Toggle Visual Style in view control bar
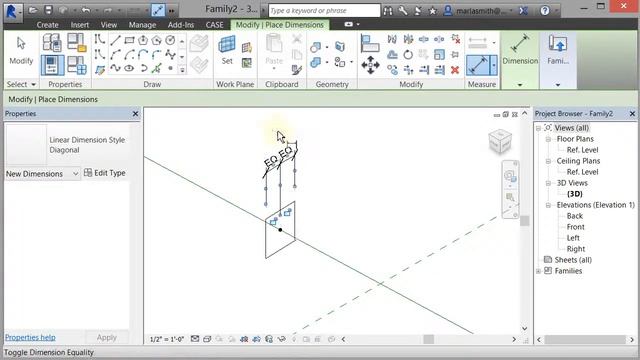 (207, 339)
